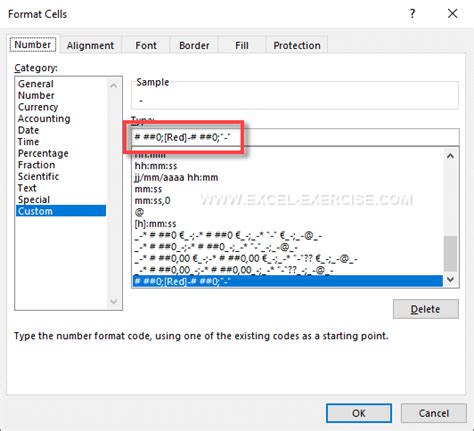Confirm with the OK button
Image resolution: width=474 pixels, height=431 pixels.
tap(359, 413)
